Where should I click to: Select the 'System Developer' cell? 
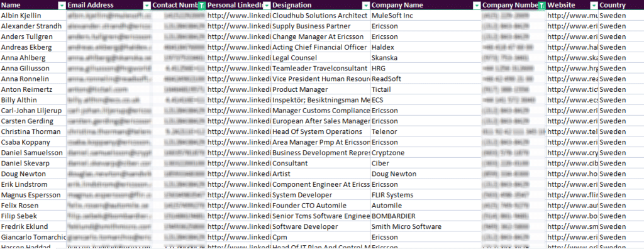[320, 195]
